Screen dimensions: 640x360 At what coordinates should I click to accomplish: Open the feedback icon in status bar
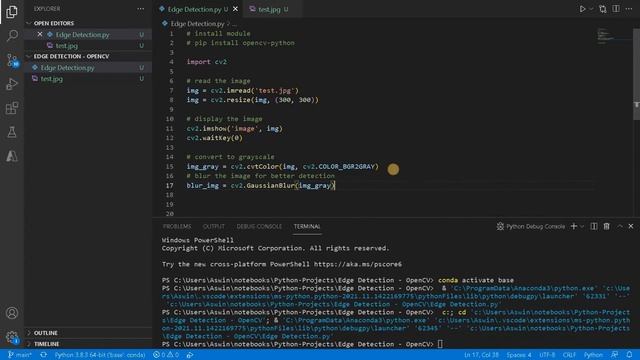614,355
